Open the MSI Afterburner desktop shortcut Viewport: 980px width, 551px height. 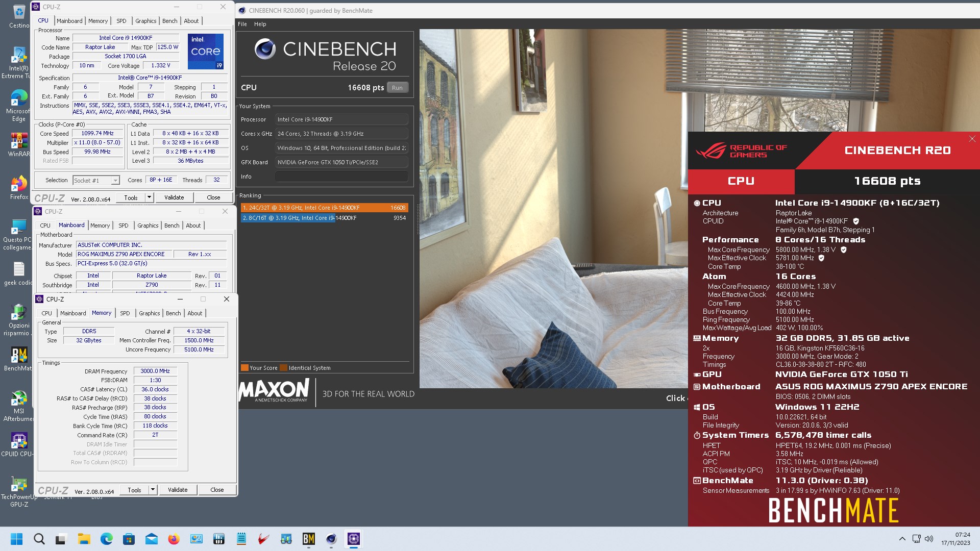(x=18, y=406)
